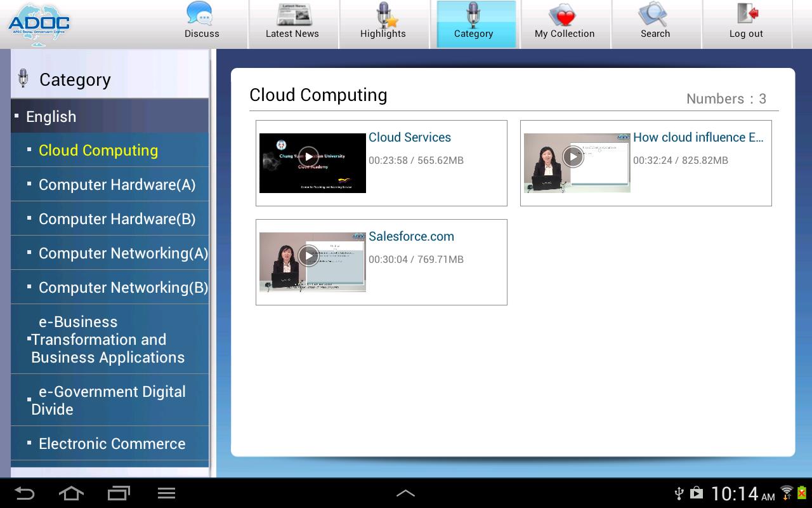Viewport: 812px width, 508px height.
Task: Open the Android menu lines icon
Action: (166, 493)
